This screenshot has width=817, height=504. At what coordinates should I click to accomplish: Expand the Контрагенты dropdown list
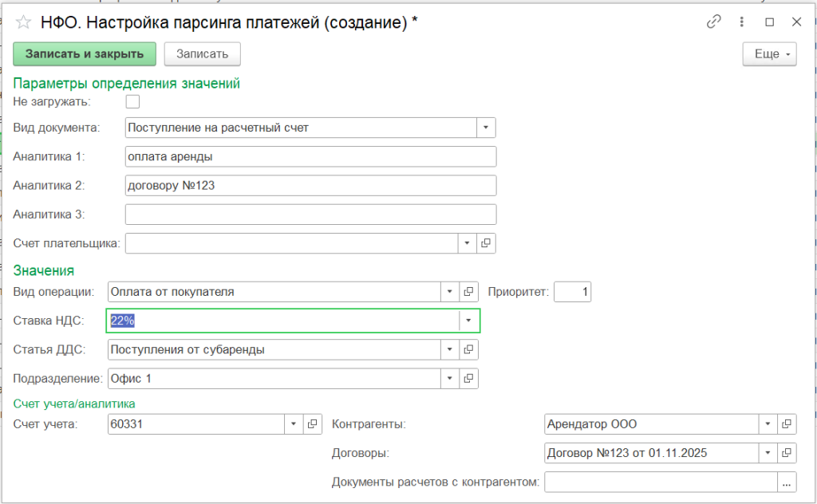[x=768, y=424]
